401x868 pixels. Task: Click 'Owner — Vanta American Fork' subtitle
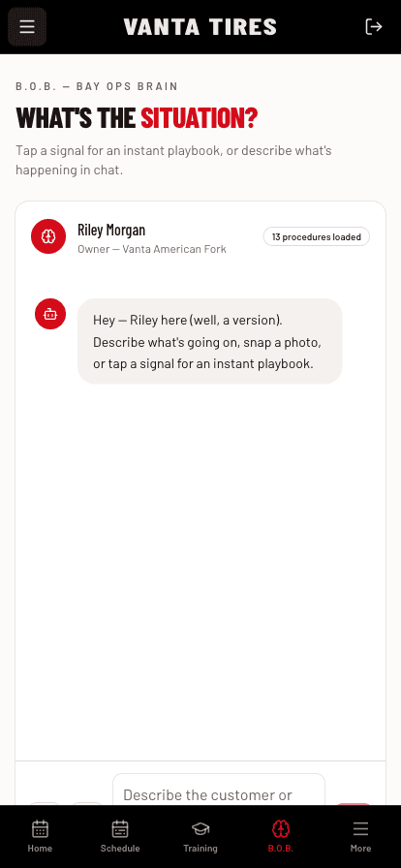point(152,249)
